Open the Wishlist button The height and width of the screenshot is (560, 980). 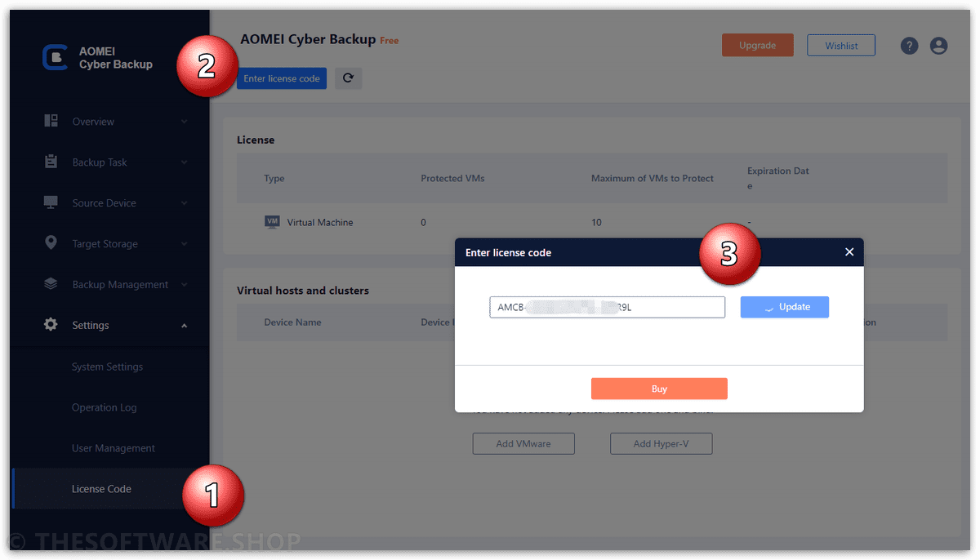(841, 46)
